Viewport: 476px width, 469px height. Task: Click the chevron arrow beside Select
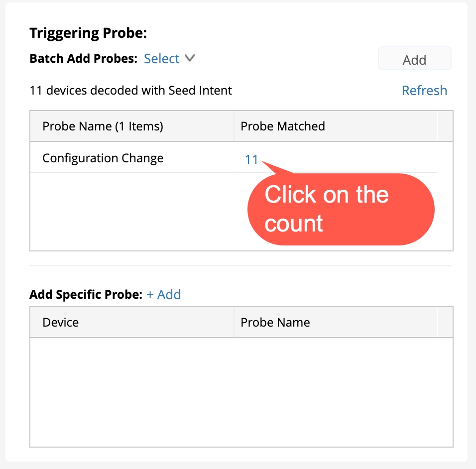pyautogui.click(x=189, y=58)
